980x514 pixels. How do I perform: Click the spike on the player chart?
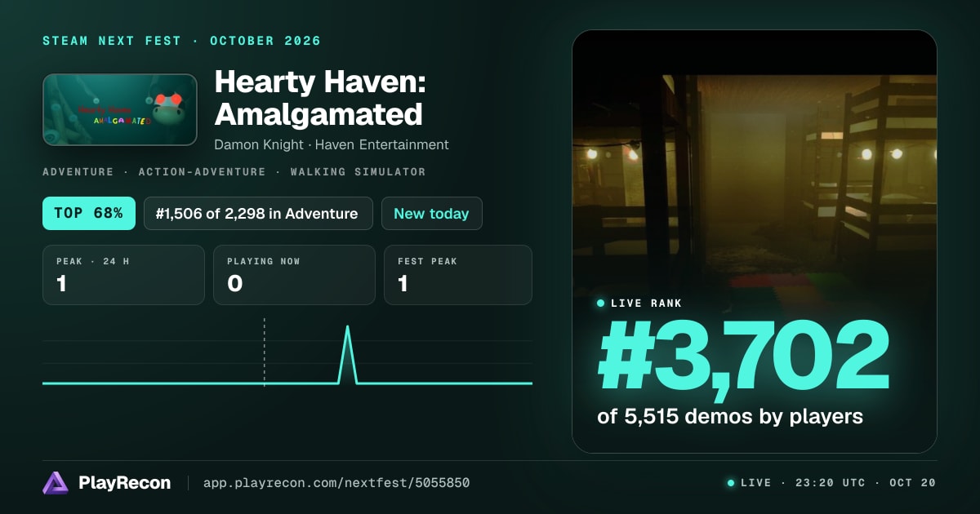point(348,354)
